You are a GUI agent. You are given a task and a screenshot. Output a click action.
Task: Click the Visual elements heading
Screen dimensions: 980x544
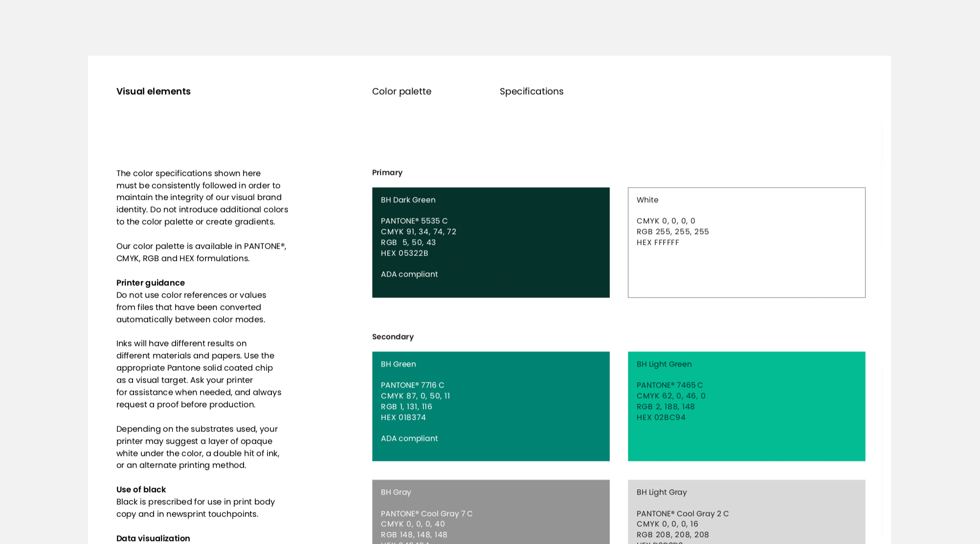point(153,91)
